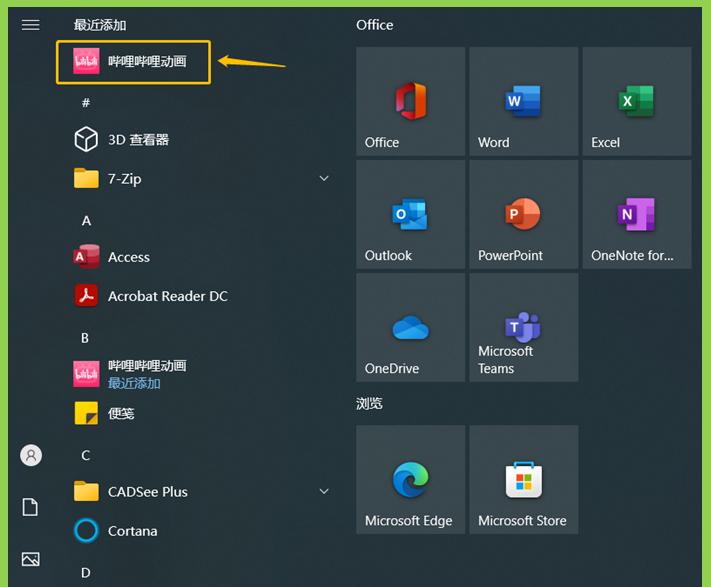The width and height of the screenshot is (711, 587).
Task: Click the 浏览 tile group heading
Action: [369, 403]
